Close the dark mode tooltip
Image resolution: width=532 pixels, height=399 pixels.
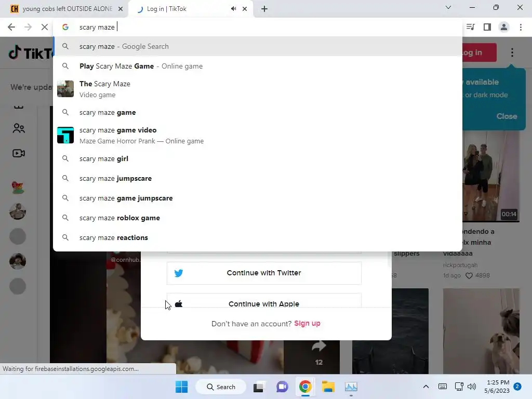click(507, 116)
